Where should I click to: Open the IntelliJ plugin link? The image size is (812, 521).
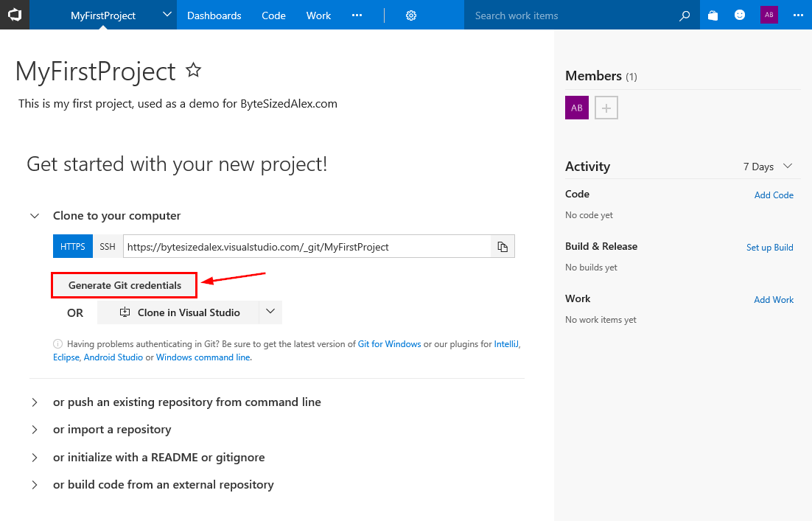tap(506, 344)
